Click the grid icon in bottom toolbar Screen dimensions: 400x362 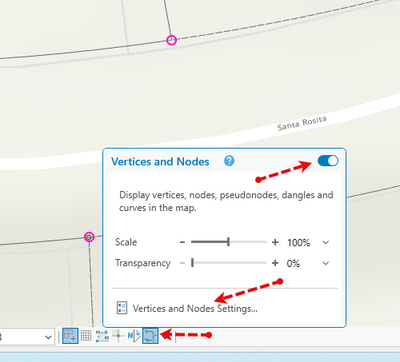[86, 336]
